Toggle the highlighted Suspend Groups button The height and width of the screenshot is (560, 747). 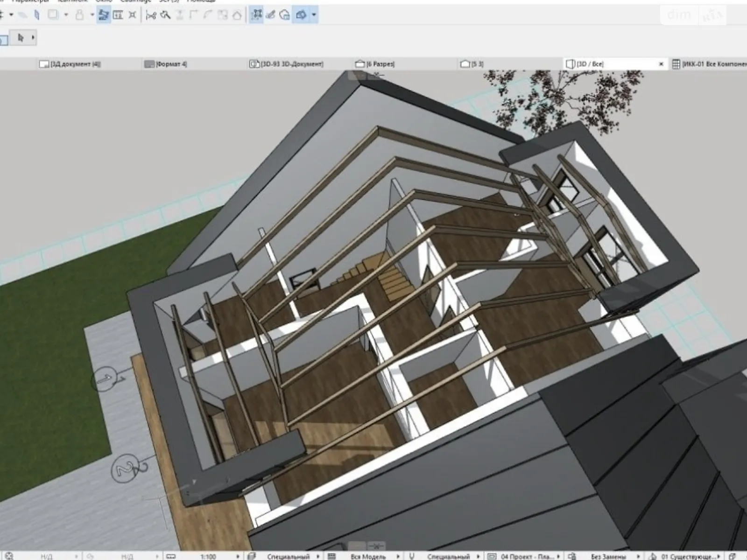(256, 15)
